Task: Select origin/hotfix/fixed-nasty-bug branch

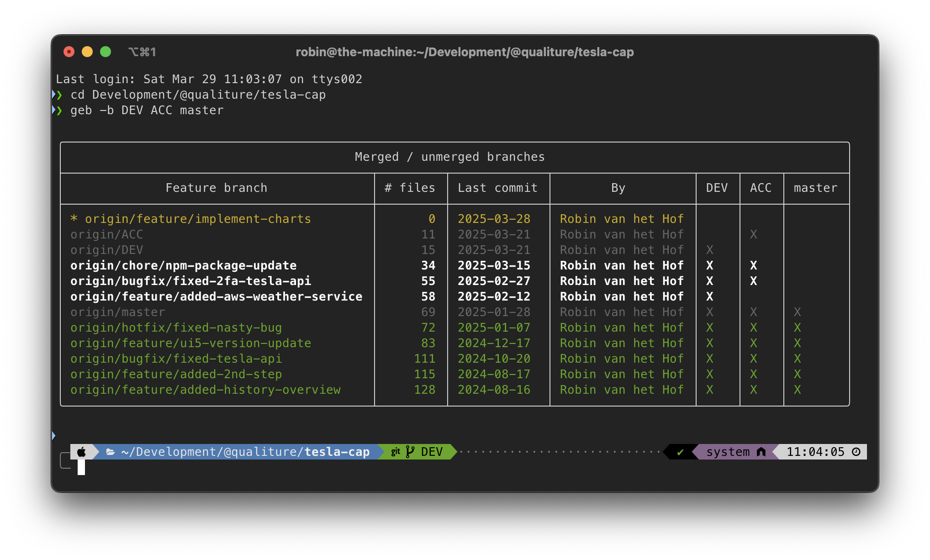Action: coord(176,328)
